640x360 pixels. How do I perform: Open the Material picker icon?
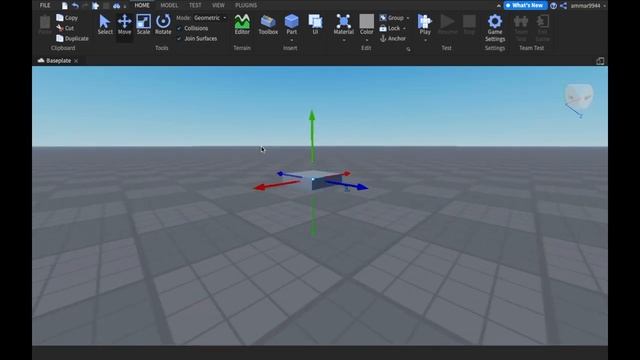tap(344, 21)
